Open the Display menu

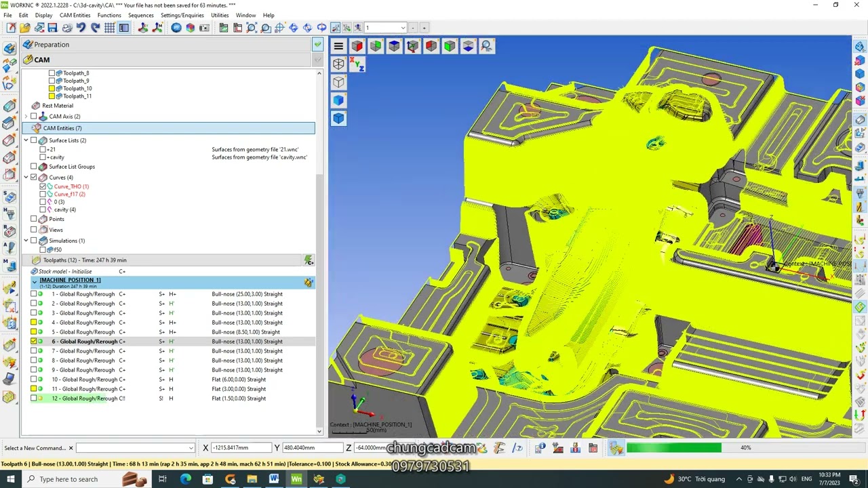pos(43,15)
